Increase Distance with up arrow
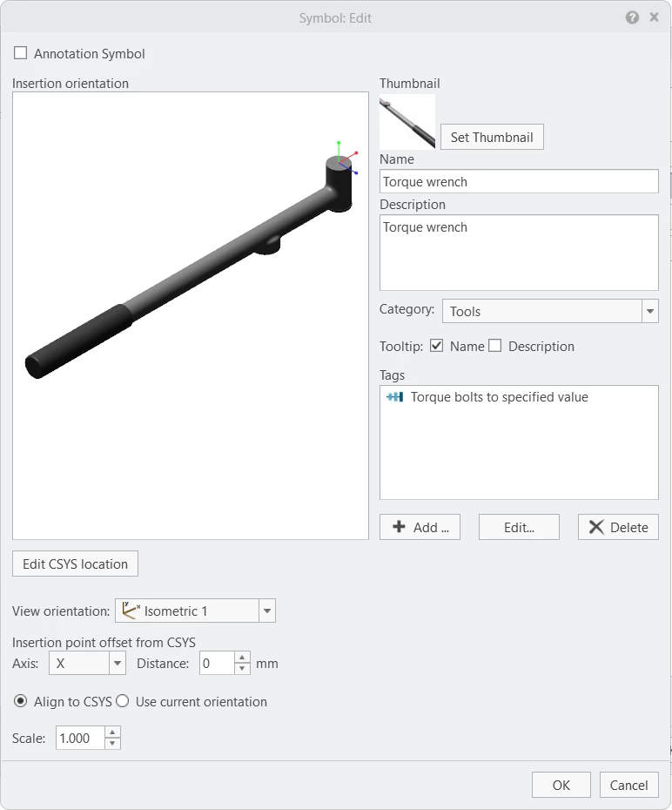The width and height of the screenshot is (672, 810). (242, 658)
